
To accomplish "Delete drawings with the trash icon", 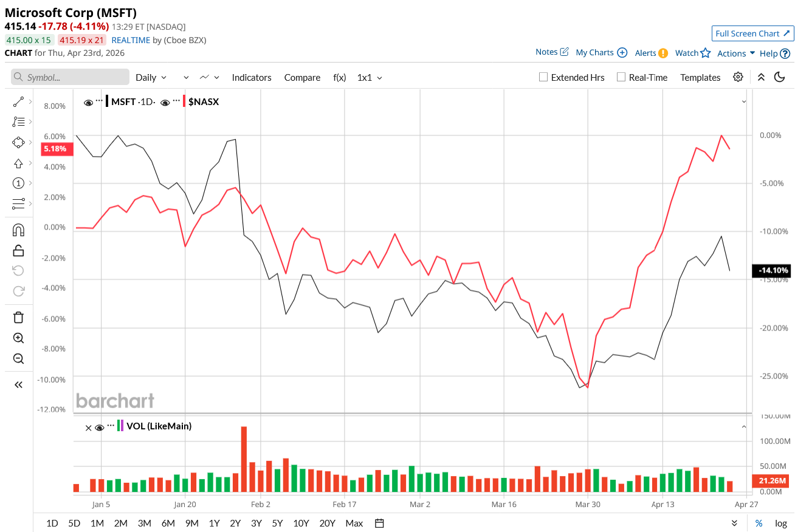I will (18, 318).
